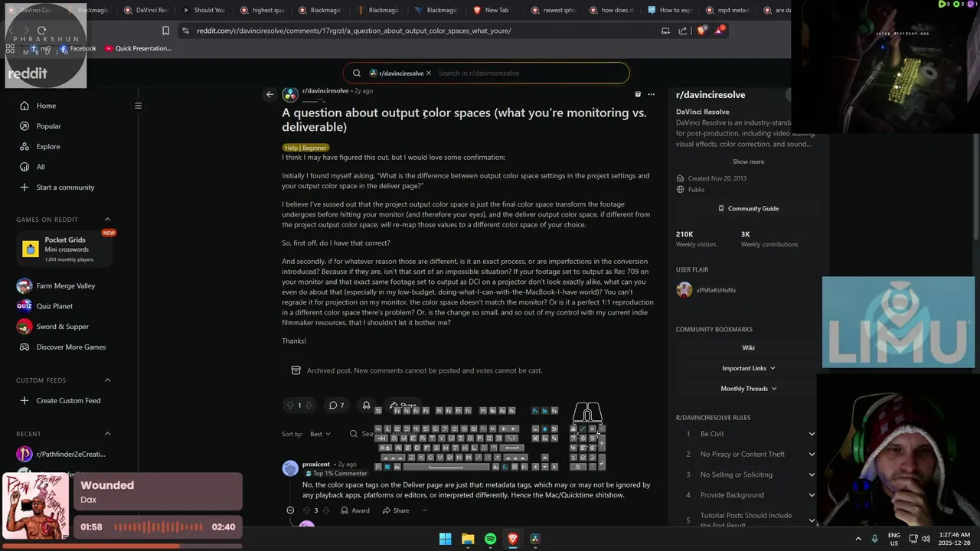Switch to the Should You browser tab
This screenshot has height=551, width=980.
(204, 10)
